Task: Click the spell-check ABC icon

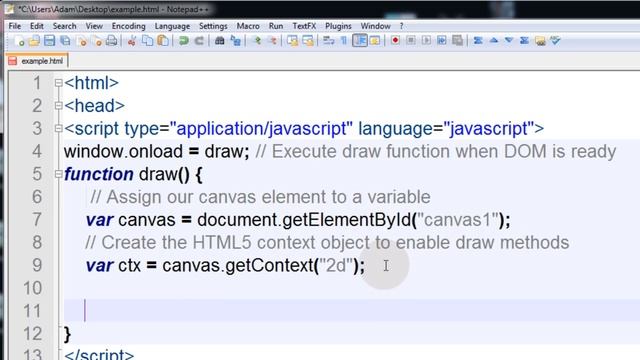Action: tap(555, 41)
